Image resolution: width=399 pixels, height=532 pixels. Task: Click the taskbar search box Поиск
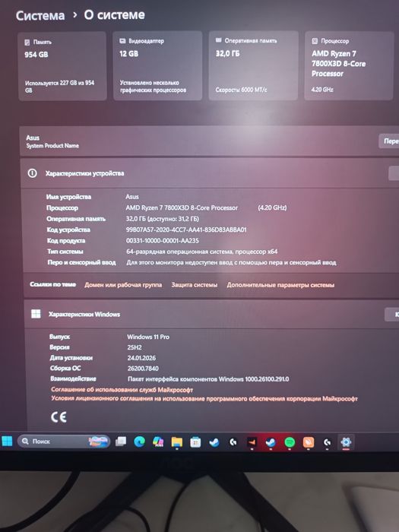pos(63,441)
